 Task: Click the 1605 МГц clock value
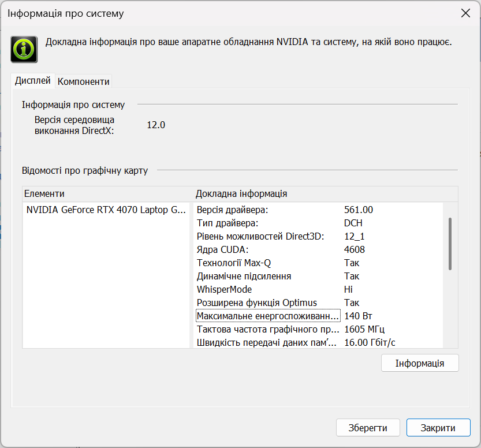[x=364, y=329]
